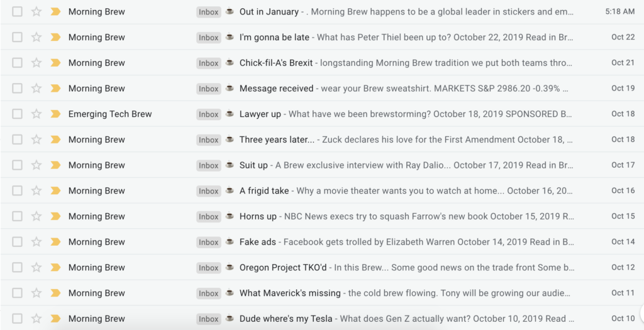
Task: Click sender name Emerging Tech Brew
Action: point(110,114)
